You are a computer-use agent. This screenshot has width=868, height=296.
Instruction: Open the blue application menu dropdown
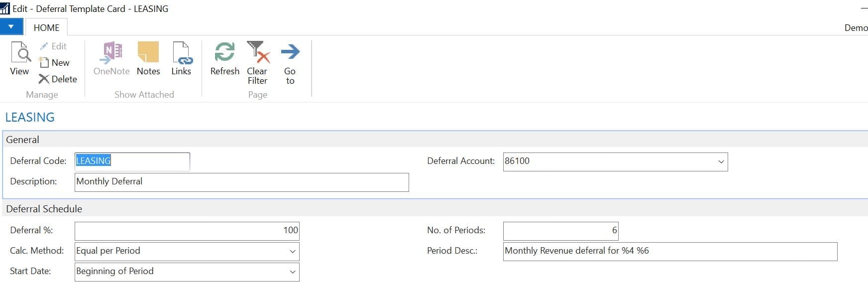pos(11,27)
